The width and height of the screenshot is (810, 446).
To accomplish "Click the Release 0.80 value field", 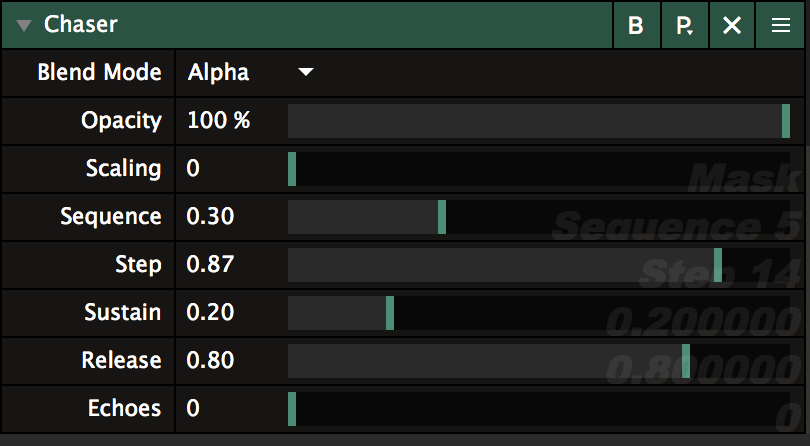I will point(211,360).
